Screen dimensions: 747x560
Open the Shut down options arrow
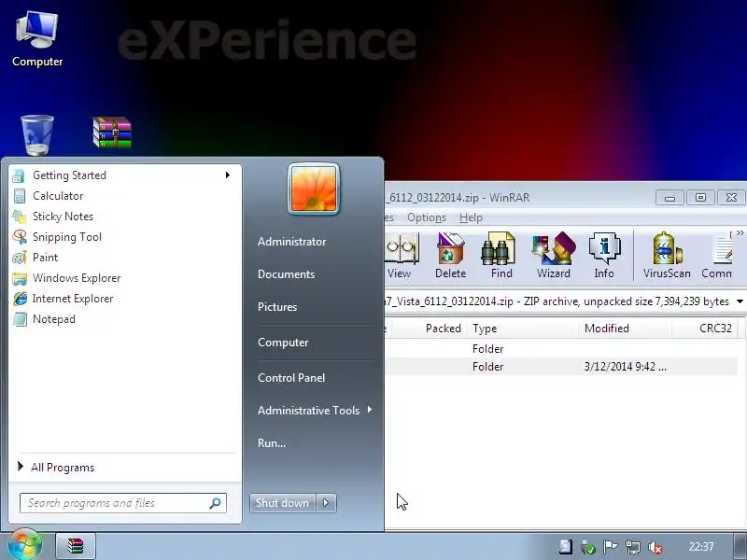(x=326, y=503)
